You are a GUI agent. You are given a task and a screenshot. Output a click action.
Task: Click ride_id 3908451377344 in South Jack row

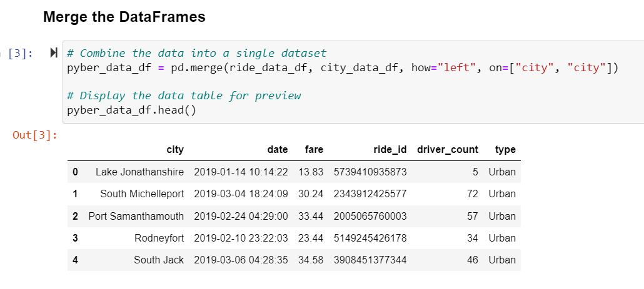pos(370,260)
